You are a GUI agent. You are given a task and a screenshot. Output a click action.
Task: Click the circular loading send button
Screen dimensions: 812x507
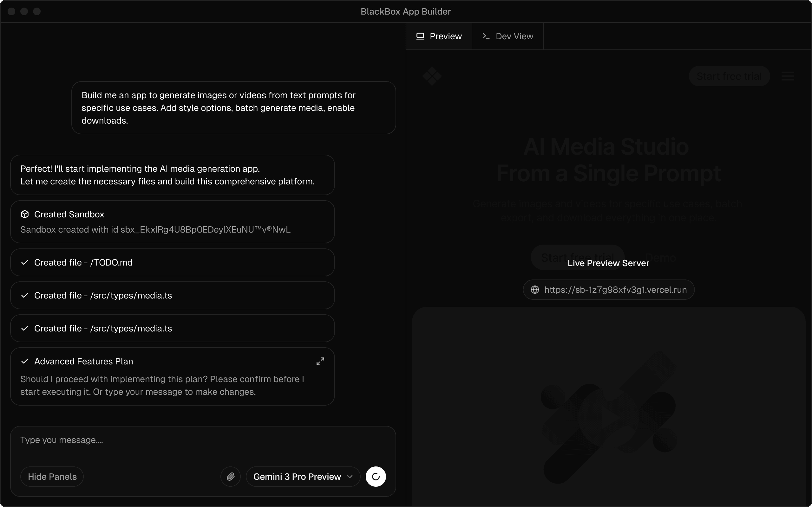(x=376, y=477)
